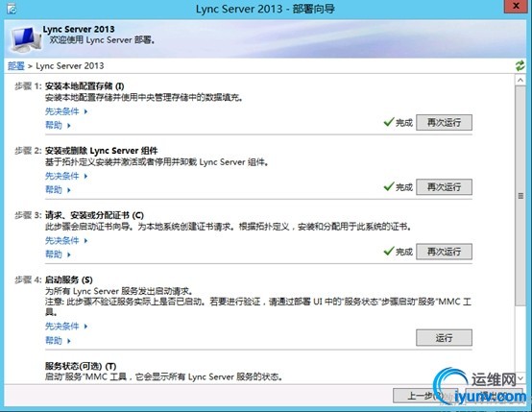Click the green checkmark of step 3
This screenshot has height=412, width=532.
[389, 251]
